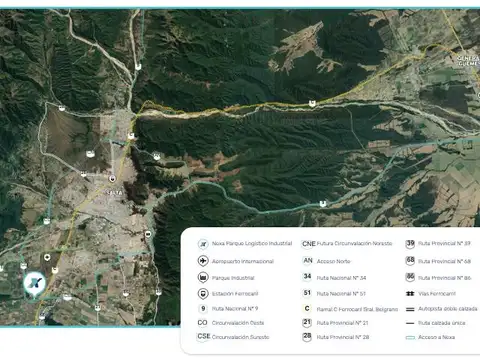Click 'Ramal C Ferrocarril Gral. Belgrano' text

click(357, 309)
